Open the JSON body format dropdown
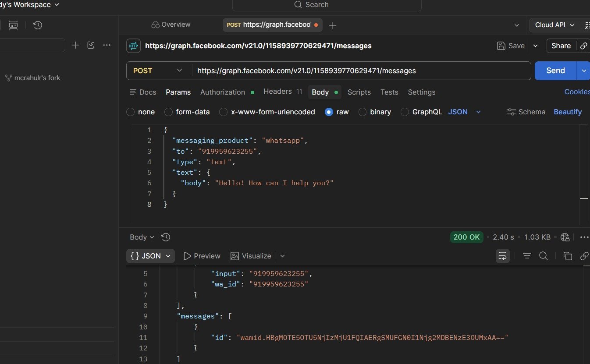This screenshot has width=590, height=364. pyautogui.click(x=465, y=112)
